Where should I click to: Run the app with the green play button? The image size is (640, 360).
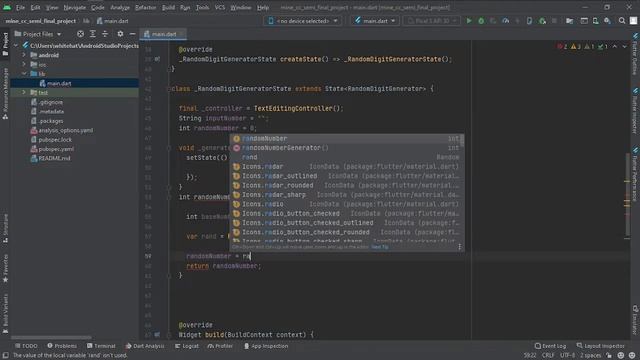tap(469, 21)
